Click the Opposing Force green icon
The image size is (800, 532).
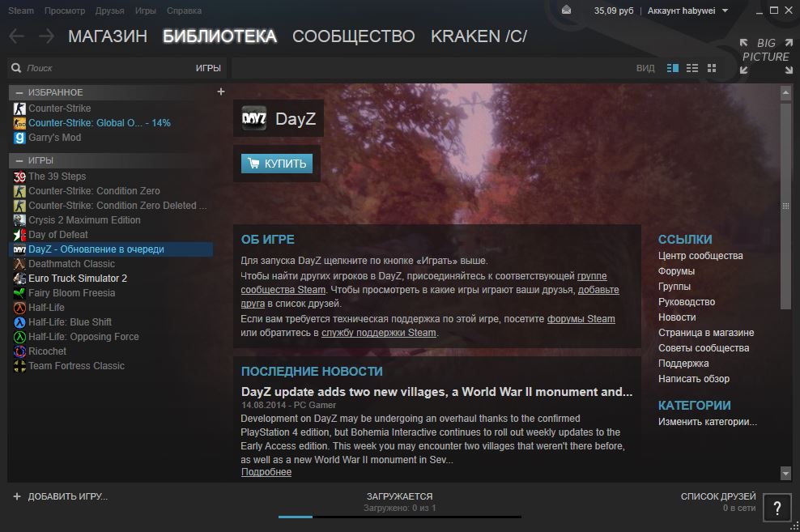pyautogui.click(x=19, y=337)
